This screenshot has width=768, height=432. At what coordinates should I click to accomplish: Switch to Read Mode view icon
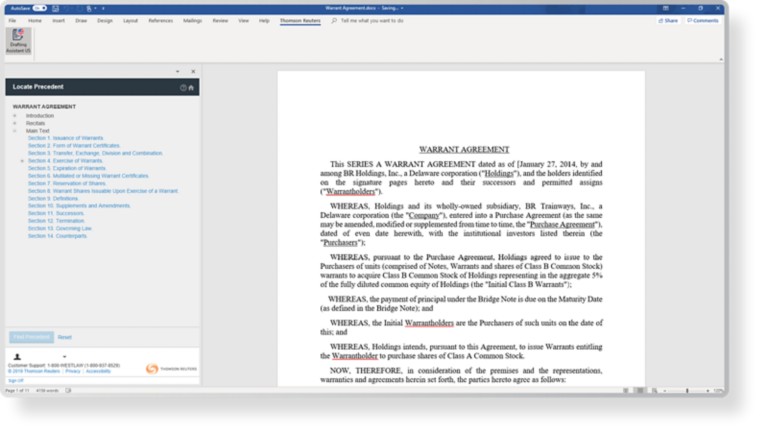coord(625,390)
